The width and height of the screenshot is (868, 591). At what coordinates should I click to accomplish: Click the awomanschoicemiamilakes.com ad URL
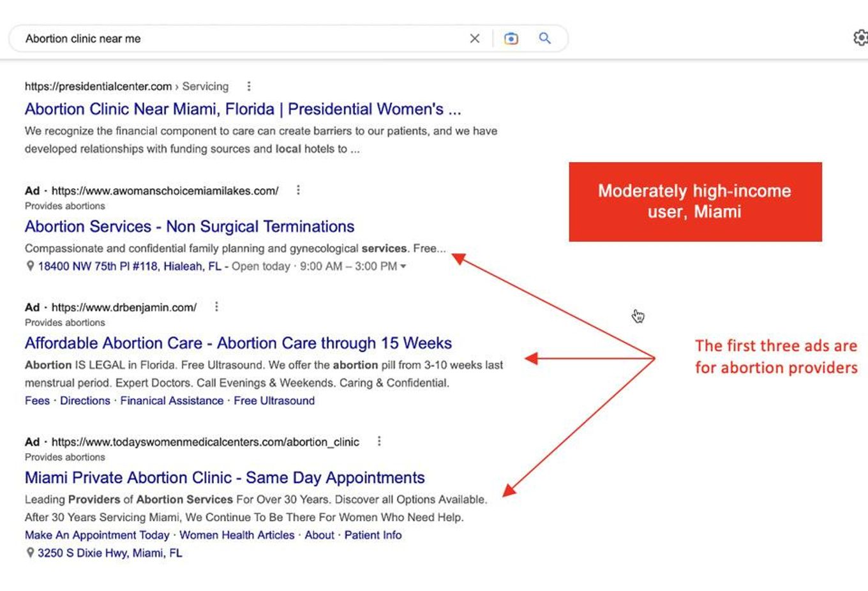[x=165, y=190]
